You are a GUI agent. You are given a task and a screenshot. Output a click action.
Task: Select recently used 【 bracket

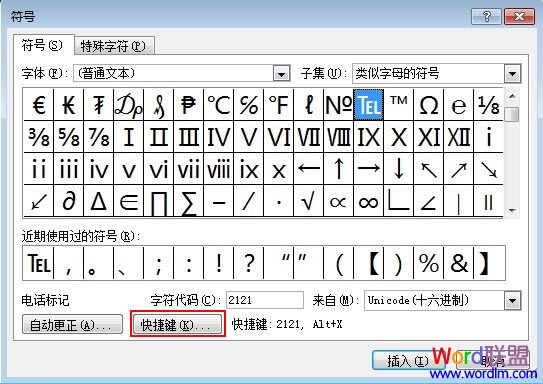(x=368, y=263)
